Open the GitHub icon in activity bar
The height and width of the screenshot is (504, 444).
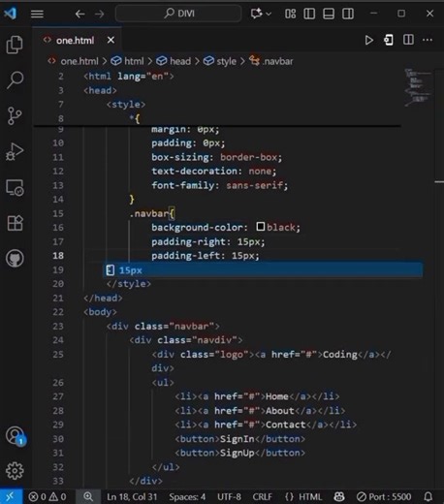click(x=15, y=259)
